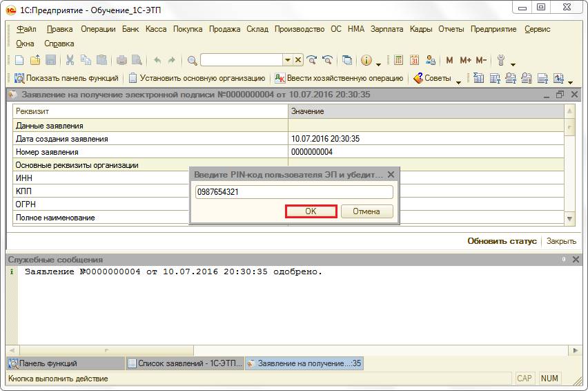Expand the Советы dropdown arrow
The width and height of the screenshot is (588, 391).
[x=458, y=82]
